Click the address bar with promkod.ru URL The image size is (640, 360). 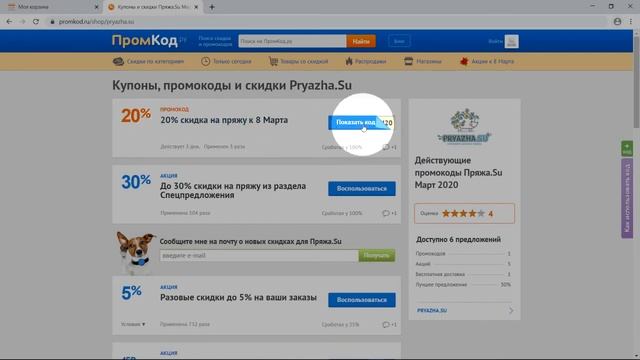click(327, 22)
